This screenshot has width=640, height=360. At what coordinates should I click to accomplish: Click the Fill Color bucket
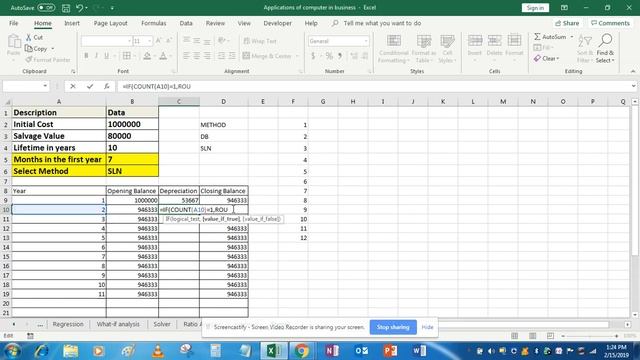click(x=147, y=56)
